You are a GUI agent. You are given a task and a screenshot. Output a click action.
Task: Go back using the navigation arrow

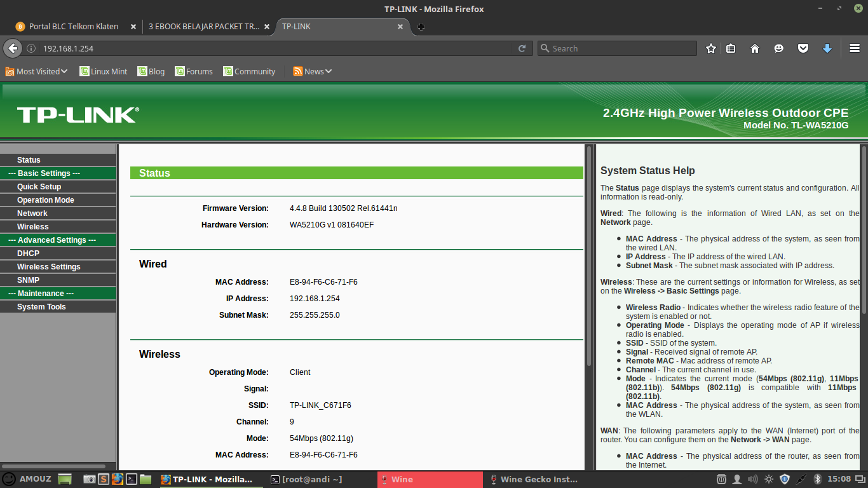coord(13,48)
